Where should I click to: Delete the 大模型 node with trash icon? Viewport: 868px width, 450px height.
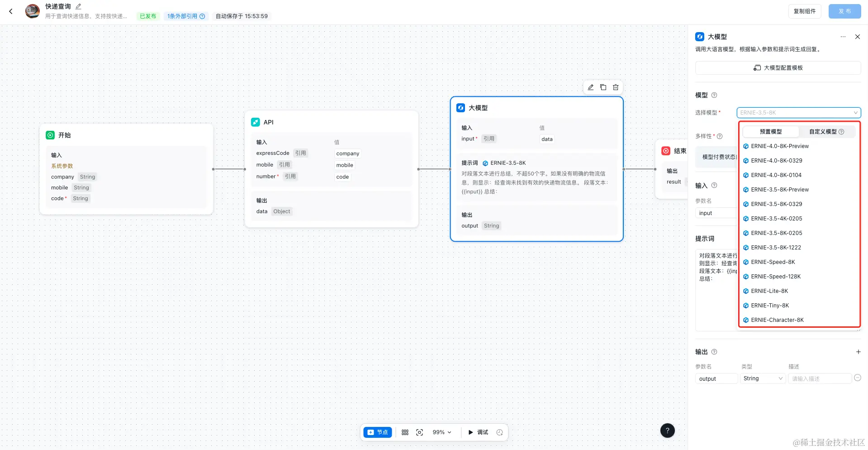click(616, 87)
